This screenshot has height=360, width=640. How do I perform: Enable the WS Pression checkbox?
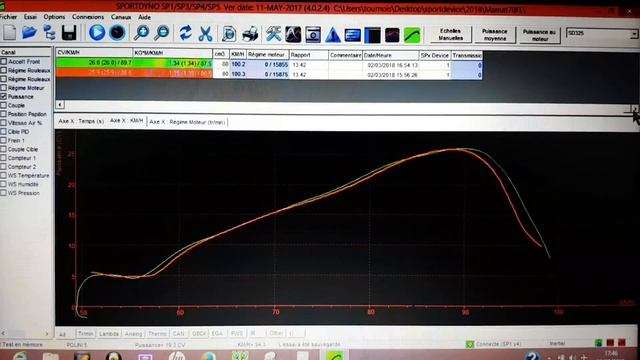tap(4, 193)
